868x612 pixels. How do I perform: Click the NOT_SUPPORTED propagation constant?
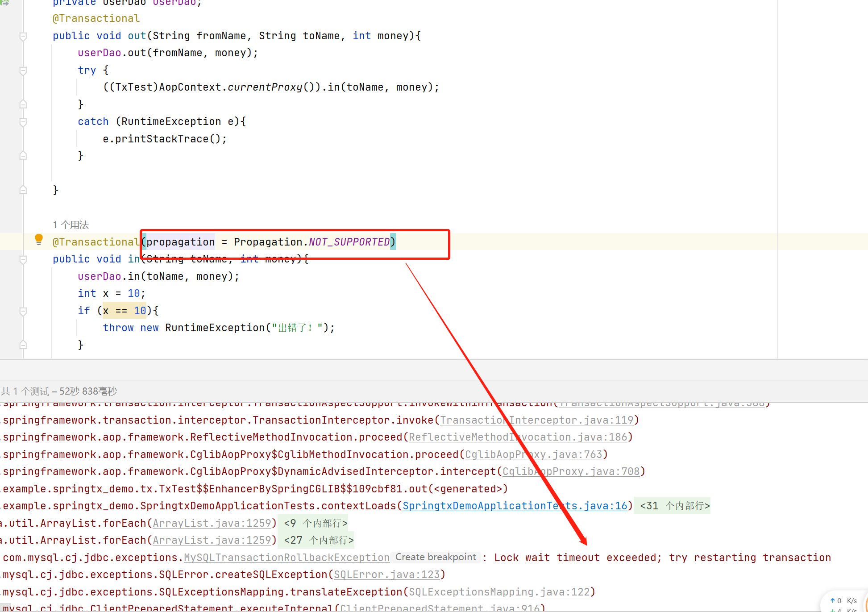(349, 242)
